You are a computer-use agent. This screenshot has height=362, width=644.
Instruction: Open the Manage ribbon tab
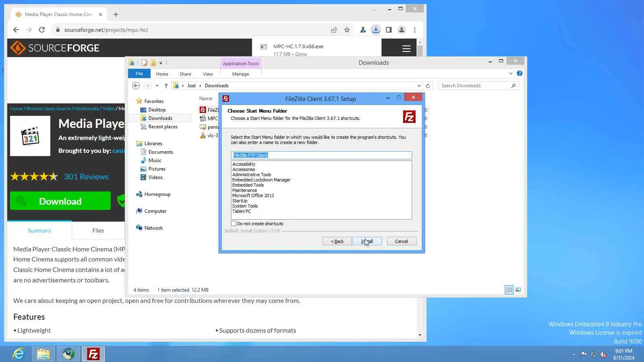coord(241,74)
